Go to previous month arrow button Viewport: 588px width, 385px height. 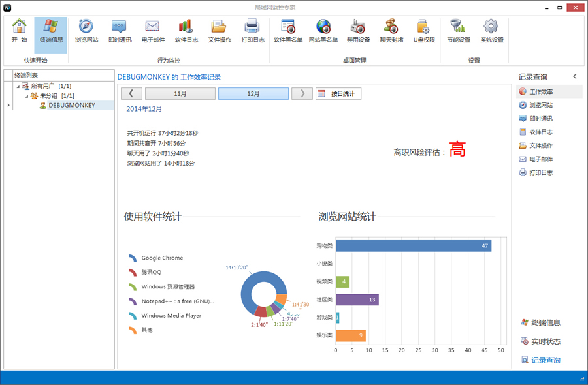click(131, 94)
